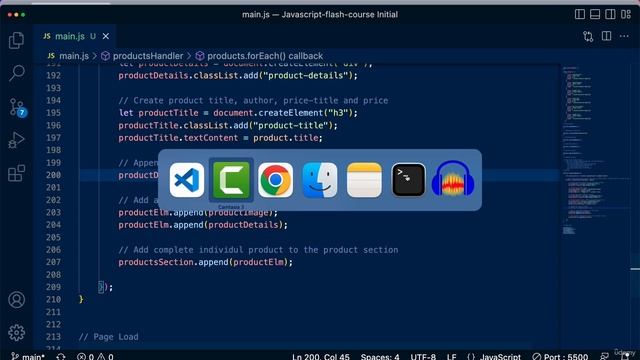The height and width of the screenshot is (360, 640).
Task: Open Changes compare icon in editor toolbar
Action: coord(588,36)
